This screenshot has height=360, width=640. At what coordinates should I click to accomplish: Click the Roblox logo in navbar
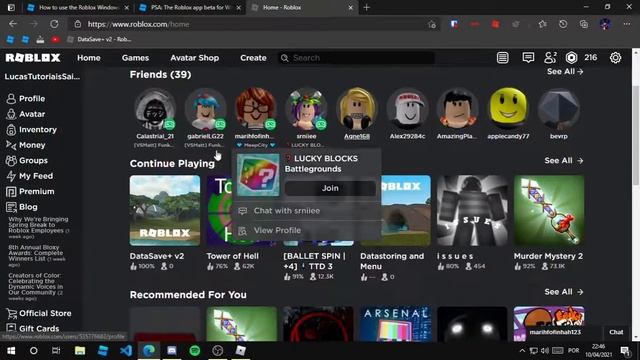33,58
